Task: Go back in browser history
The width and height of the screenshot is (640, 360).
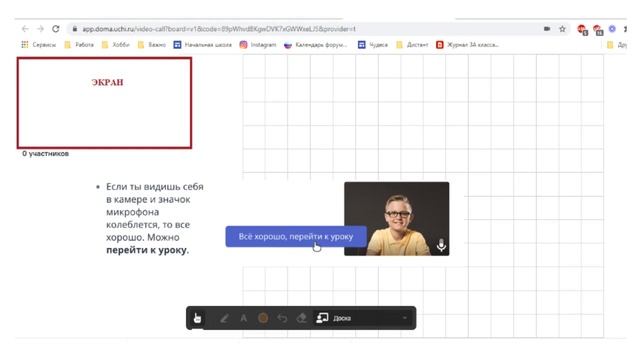Action: coord(25,29)
